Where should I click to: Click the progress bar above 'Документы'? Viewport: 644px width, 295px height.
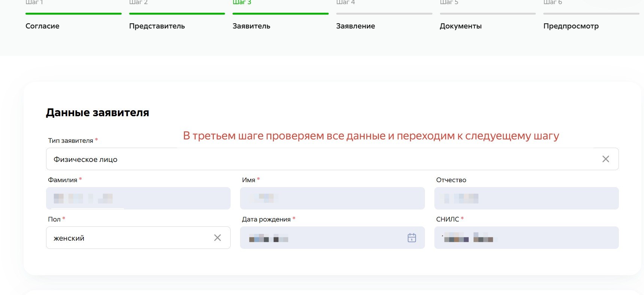pos(488,14)
